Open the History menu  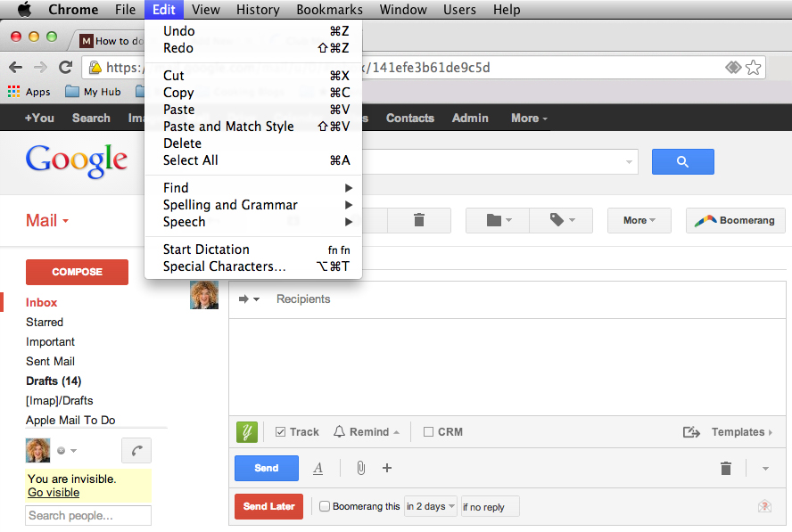pyautogui.click(x=258, y=10)
